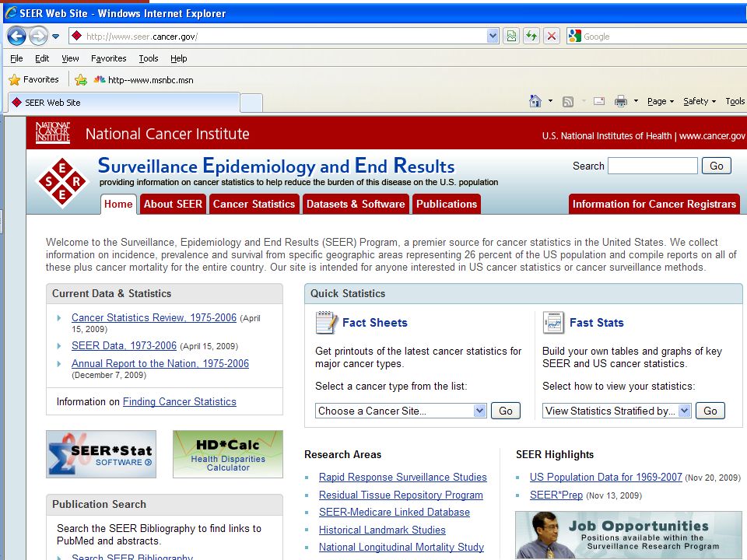
Task: Click the Compatibility View icon
Action: (x=511, y=37)
